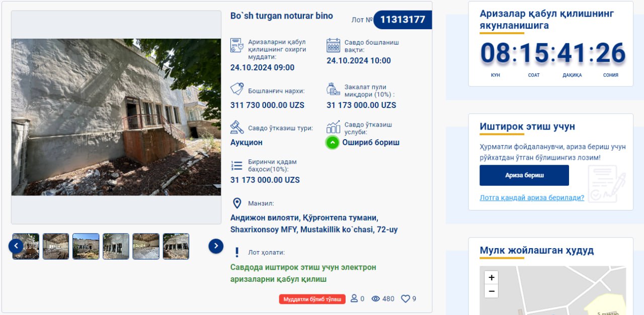The height and width of the screenshot is (315, 644).
Task: Click the participants person icon
Action: [x=354, y=298]
